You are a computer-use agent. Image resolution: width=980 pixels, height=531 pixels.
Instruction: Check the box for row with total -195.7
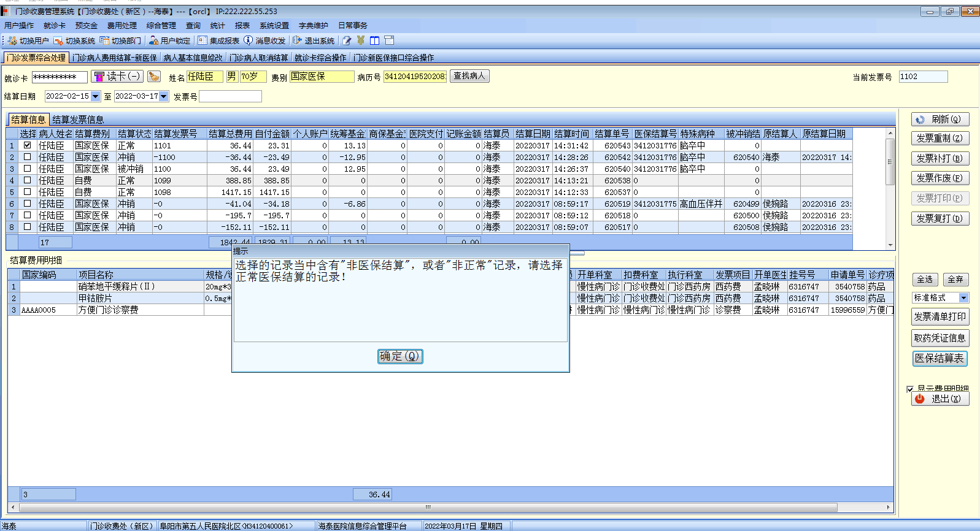[27, 215]
